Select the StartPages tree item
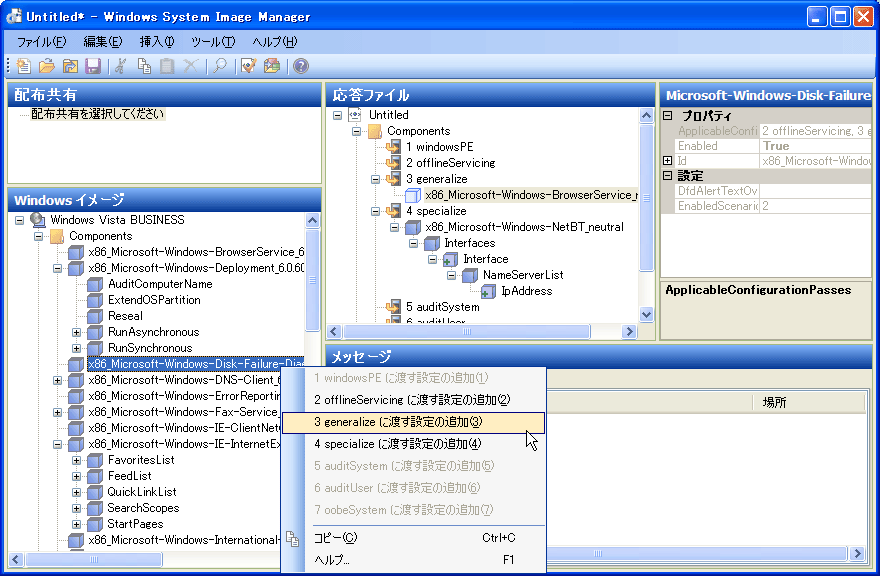880x576 pixels. click(x=135, y=524)
